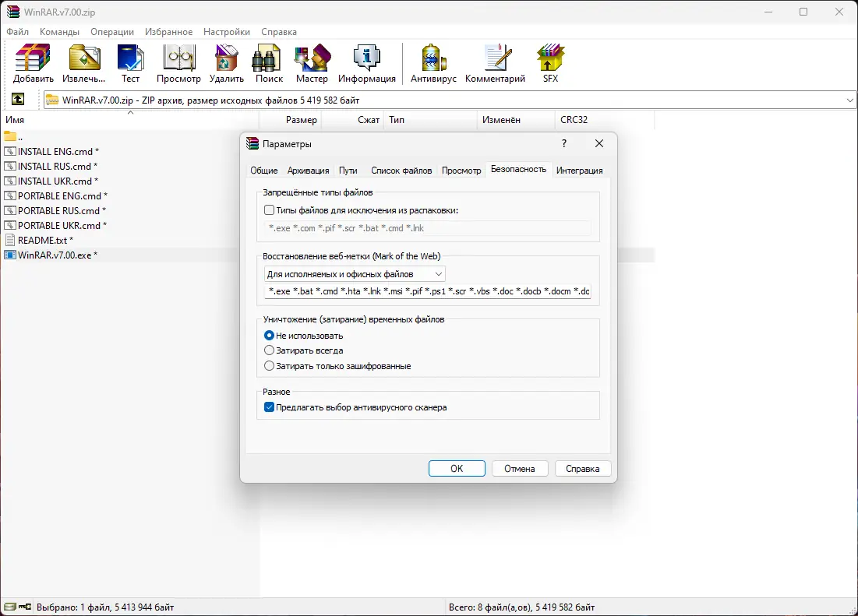
Task: Click the key icon in status bar
Action: pyautogui.click(x=25, y=607)
